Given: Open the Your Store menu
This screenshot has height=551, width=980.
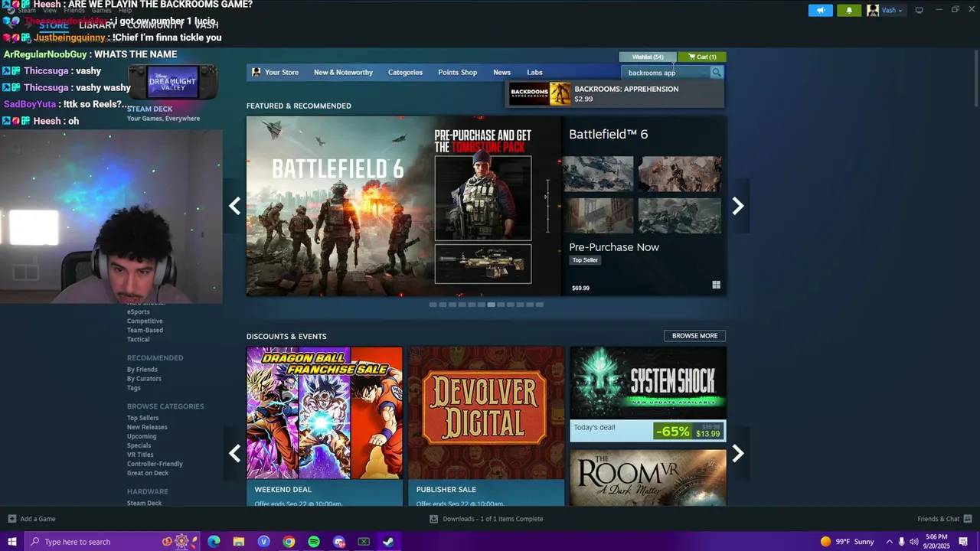Looking at the screenshot, I should tap(276, 73).
